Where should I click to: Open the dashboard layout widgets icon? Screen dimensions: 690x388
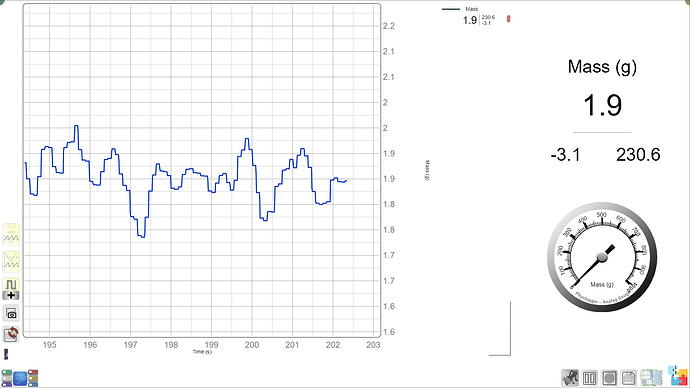tap(651, 377)
